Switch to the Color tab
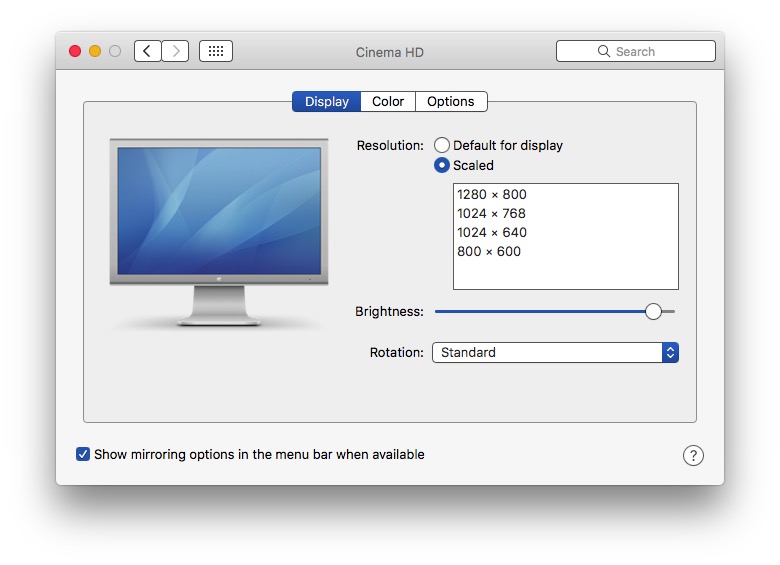This screenshot has height=565, width=780. pos(388,101)
